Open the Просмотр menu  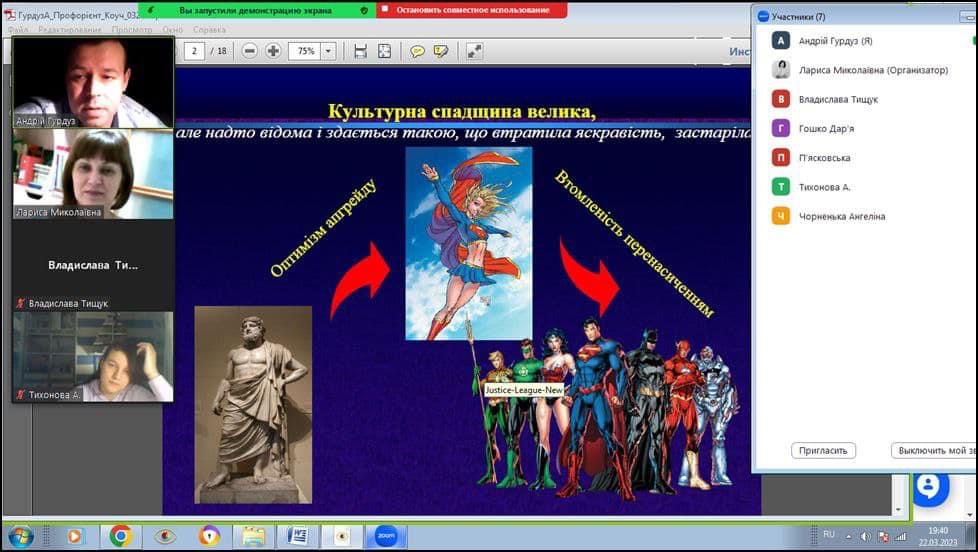132,29
